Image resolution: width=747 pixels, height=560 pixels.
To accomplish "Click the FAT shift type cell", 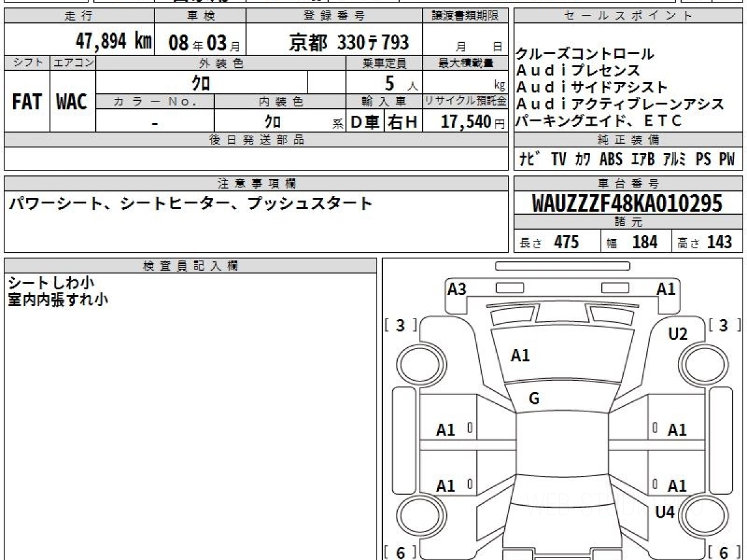I will coord(27,102).
